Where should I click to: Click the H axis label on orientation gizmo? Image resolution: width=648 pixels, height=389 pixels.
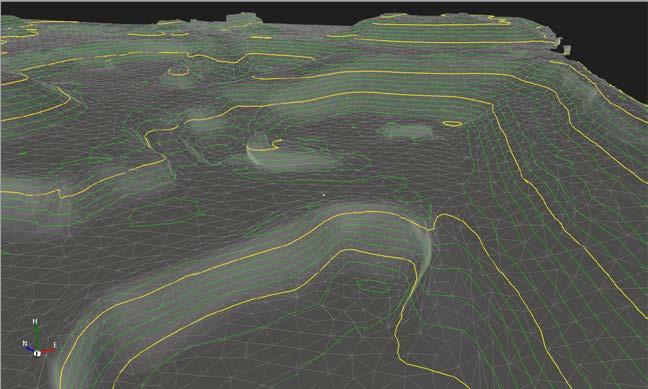[35, 321]
